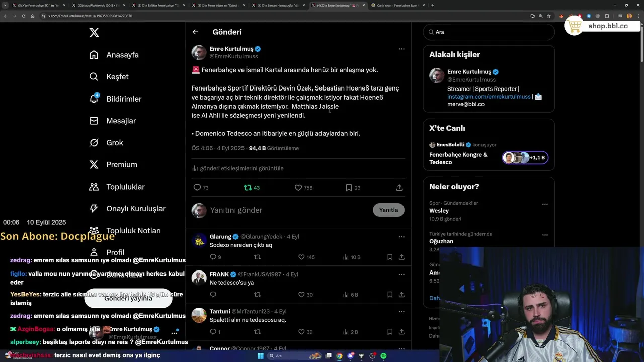Open Keşfet in the sidebar
644x362 pixels.
pos(117,77)
